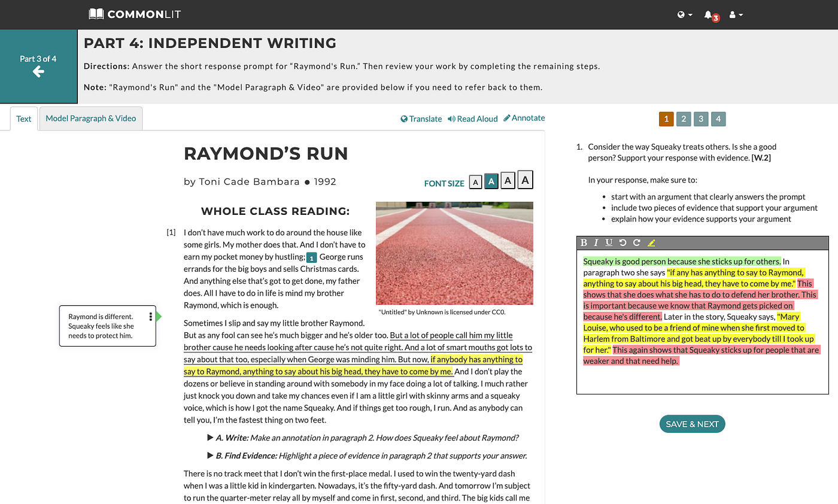
Task: Toggle bold formatting in the editor
Action: [584, 242]
